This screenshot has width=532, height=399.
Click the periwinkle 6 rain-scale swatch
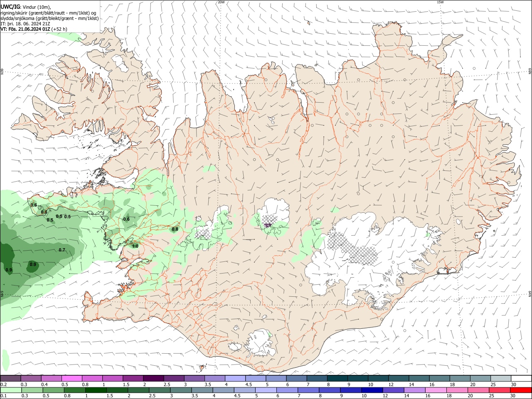pyautogui.click(x=287, y=390)
